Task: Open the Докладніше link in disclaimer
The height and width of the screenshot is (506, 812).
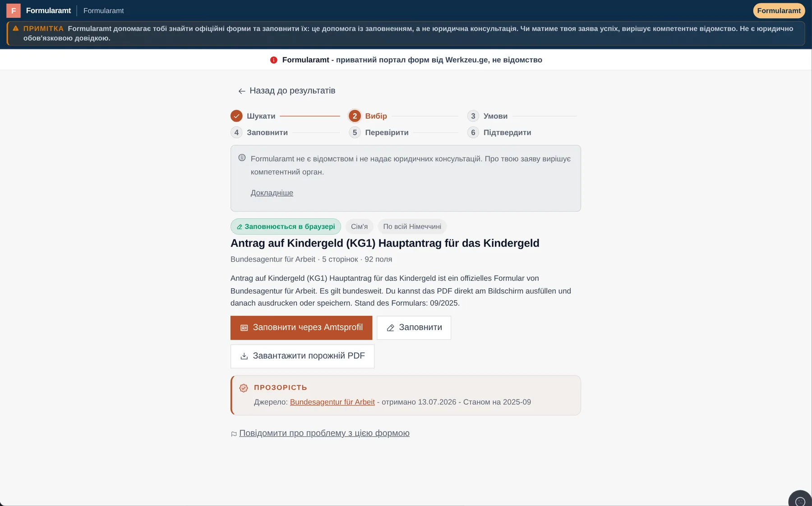Action: 272,193
